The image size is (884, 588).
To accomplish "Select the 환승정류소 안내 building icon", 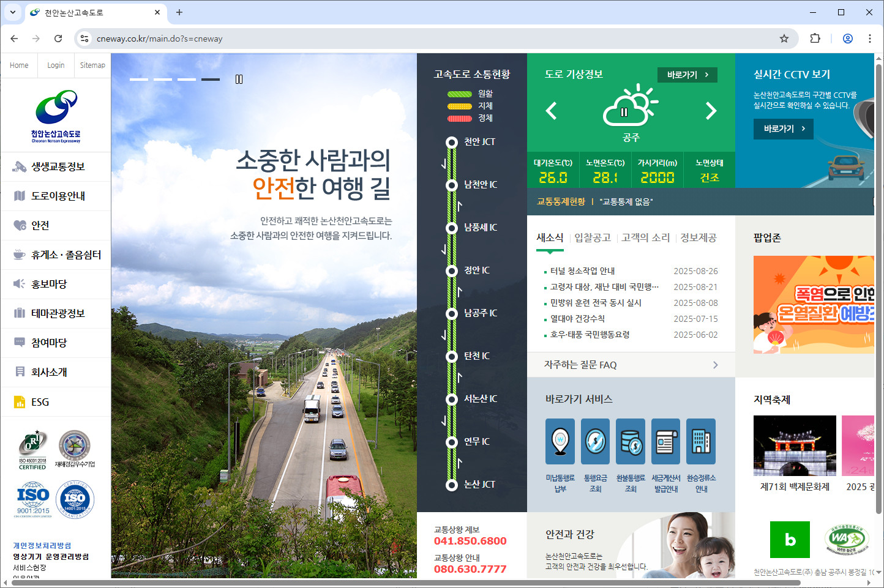I will point(701,441).
